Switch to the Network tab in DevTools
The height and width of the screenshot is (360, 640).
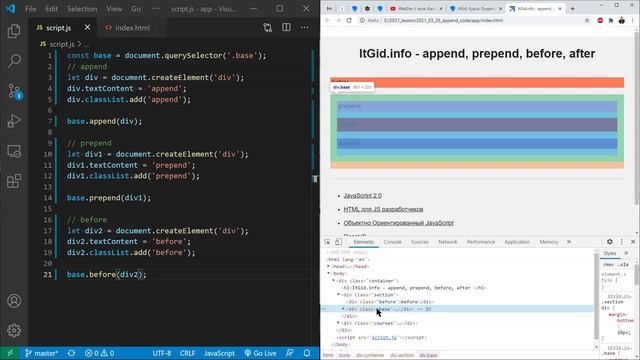(448, 242)
